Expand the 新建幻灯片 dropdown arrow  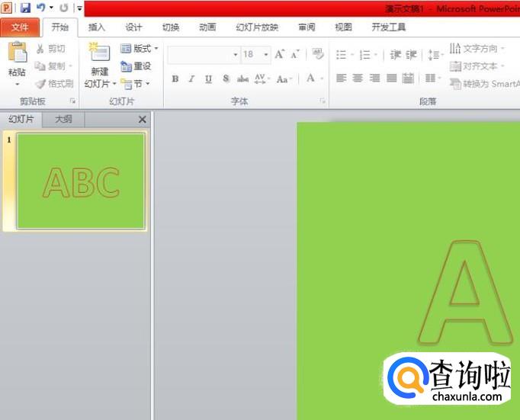coord(114,84)
